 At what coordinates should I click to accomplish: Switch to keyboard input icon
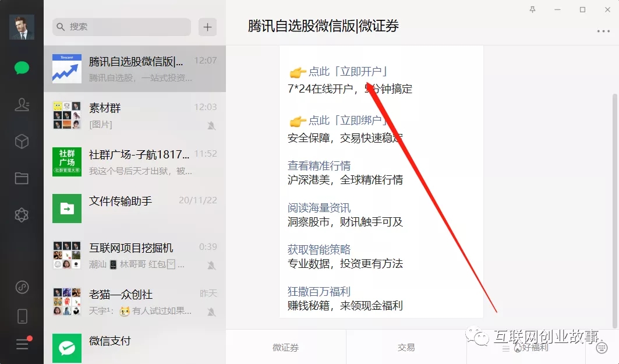point(602,348)
